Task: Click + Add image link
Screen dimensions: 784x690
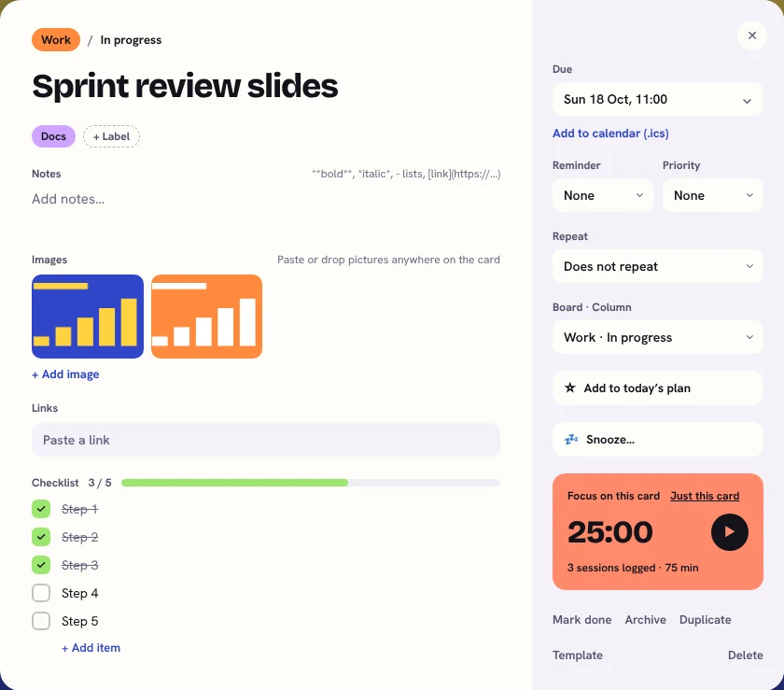Action: (65, 374)
